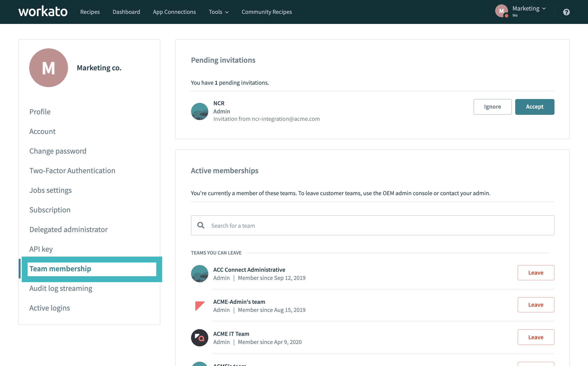Leave ACME-Admin's team
This screenshot has width=588, height=366.
[536, 305]
